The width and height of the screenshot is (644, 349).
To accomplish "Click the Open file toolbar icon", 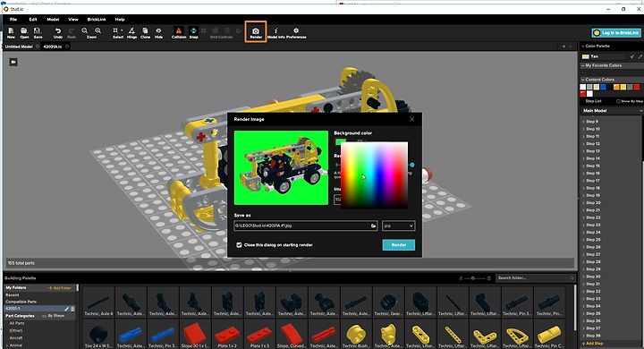I will (24, 30).
